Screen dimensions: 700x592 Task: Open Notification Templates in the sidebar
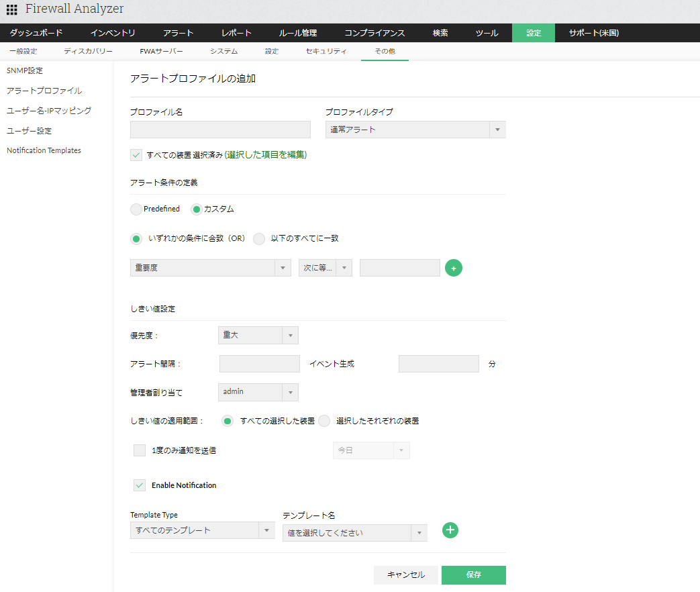click(44, 150)
